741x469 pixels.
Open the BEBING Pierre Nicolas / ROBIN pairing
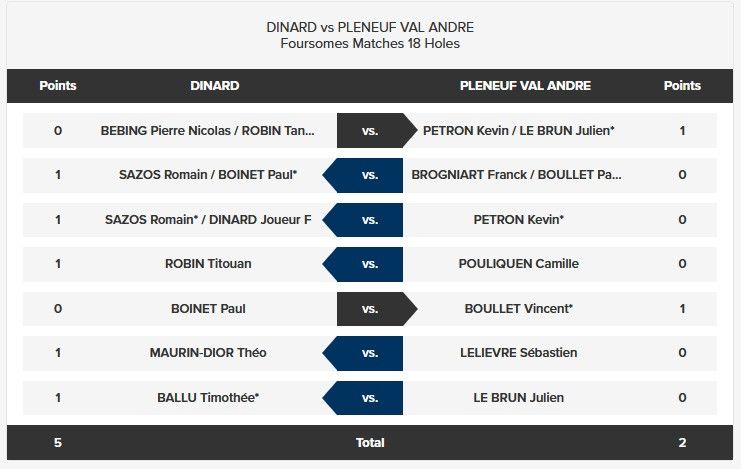(x=207, y=130)
